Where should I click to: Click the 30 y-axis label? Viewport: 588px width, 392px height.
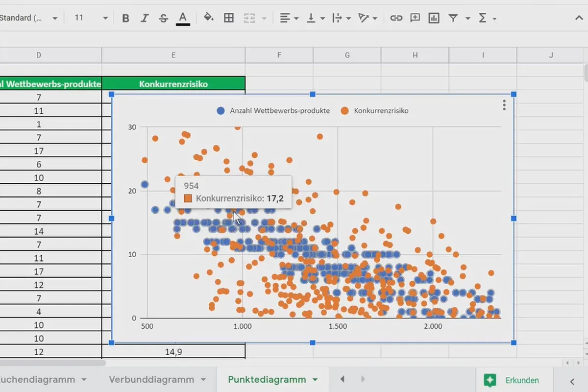tap(132, 127)
